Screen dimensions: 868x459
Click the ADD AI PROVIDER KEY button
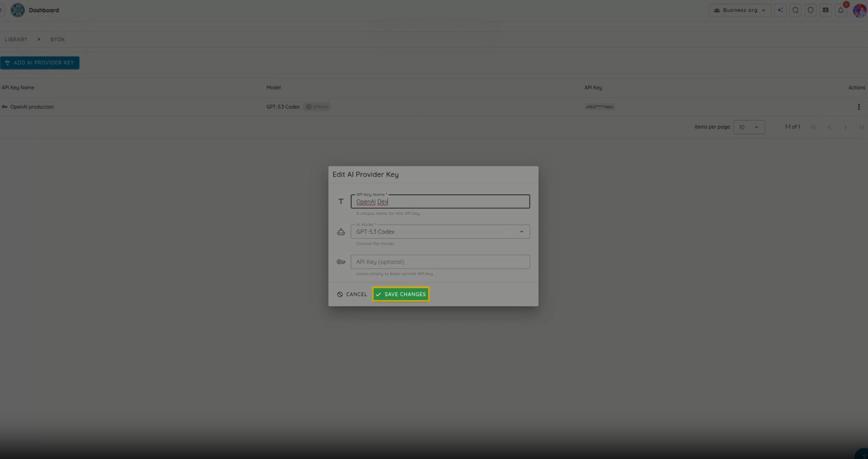40,62
